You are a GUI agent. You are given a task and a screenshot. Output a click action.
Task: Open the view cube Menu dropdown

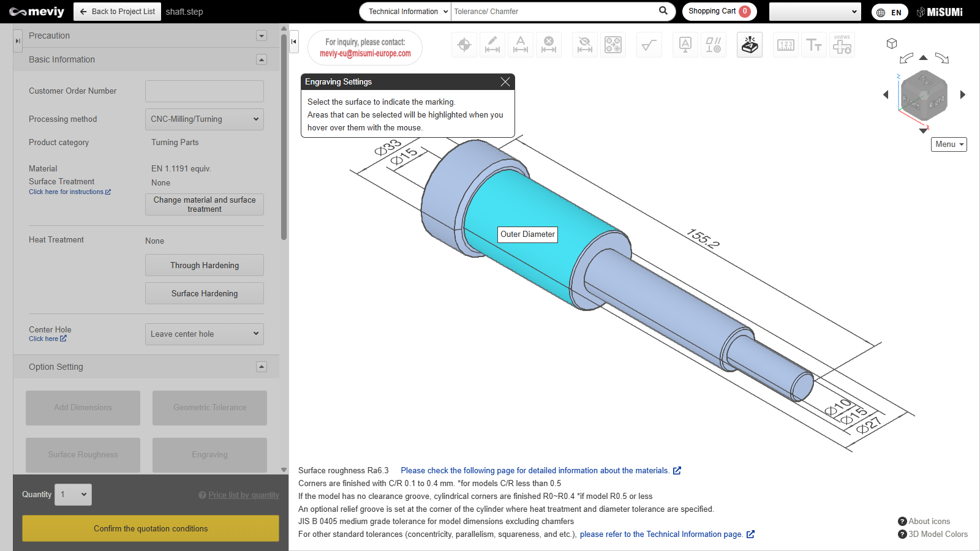tap(949, 144)
